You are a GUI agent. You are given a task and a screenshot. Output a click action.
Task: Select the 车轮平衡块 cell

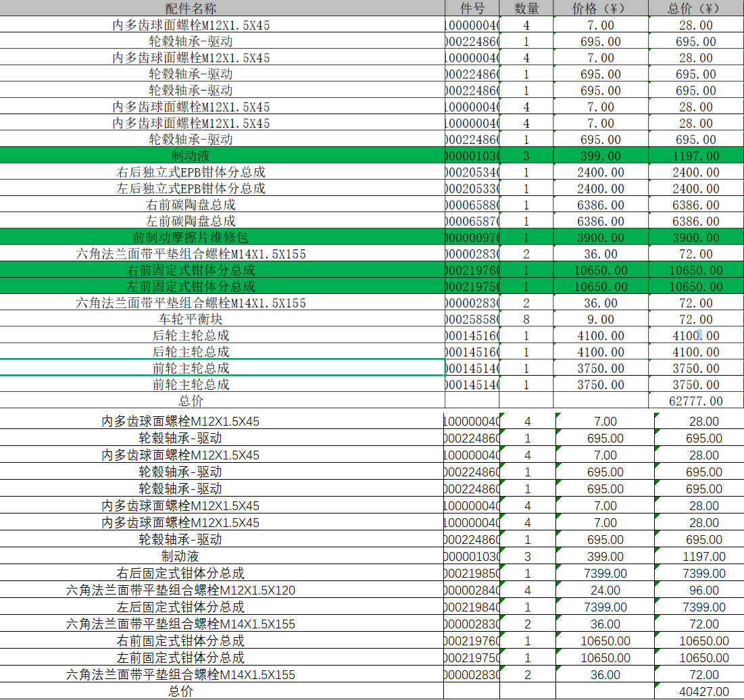coord(191,319)
